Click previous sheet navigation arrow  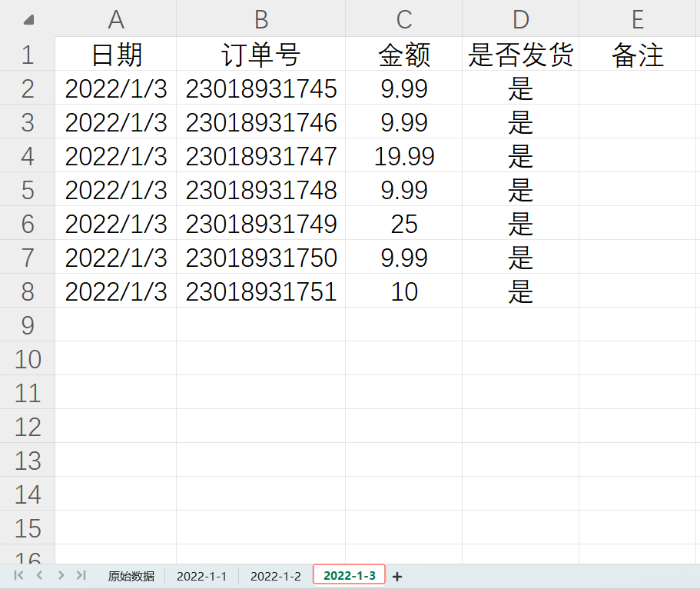tap(39, 575)
